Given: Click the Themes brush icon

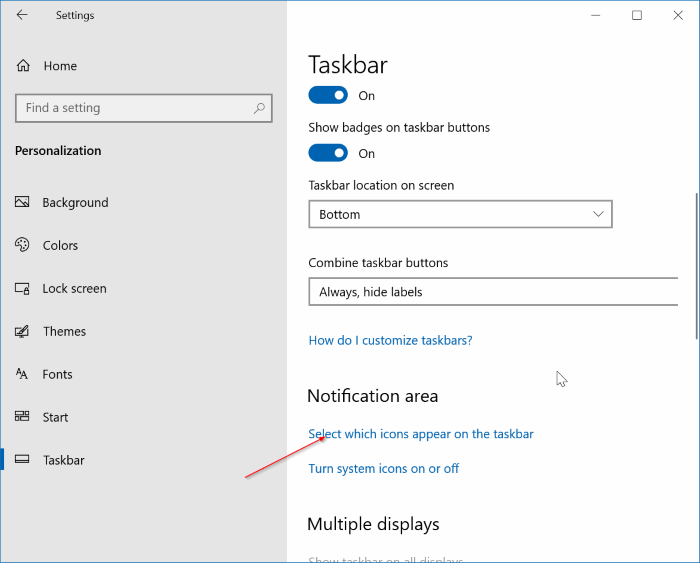Looking at the screenshot, I should 22,331.
